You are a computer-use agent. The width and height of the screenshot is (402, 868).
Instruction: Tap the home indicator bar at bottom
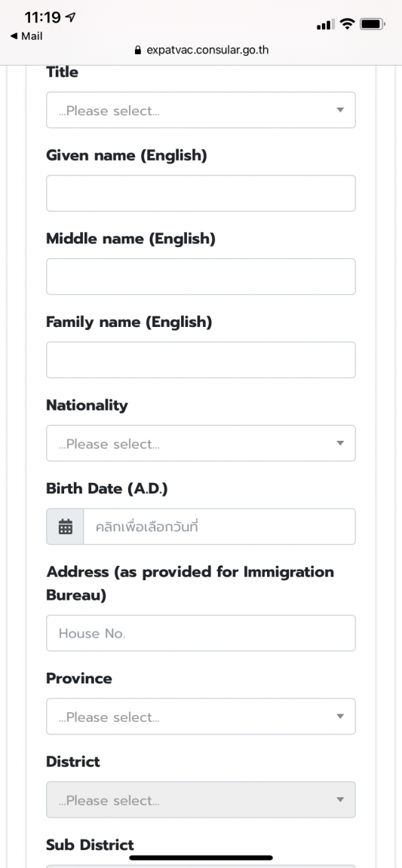coord(201,857)
